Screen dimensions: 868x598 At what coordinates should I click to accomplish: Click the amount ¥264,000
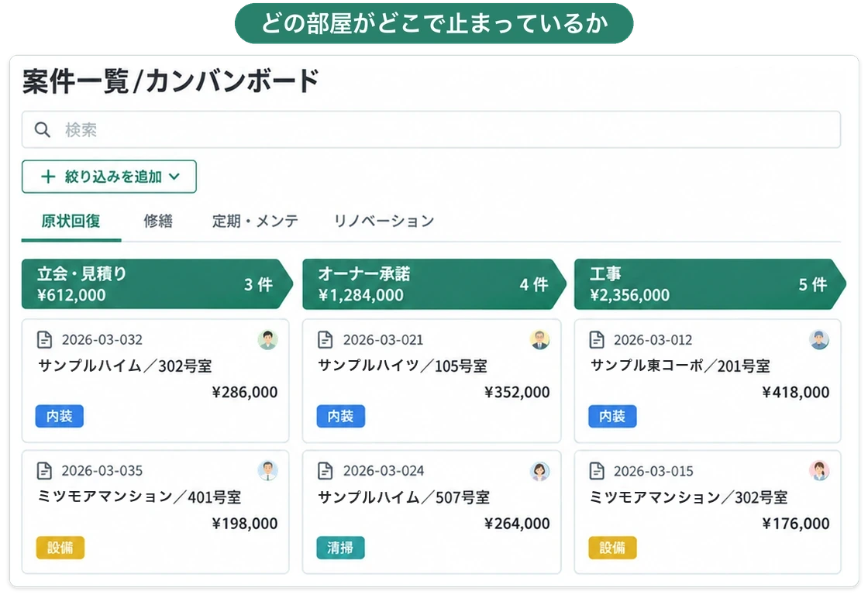[517, 524]
